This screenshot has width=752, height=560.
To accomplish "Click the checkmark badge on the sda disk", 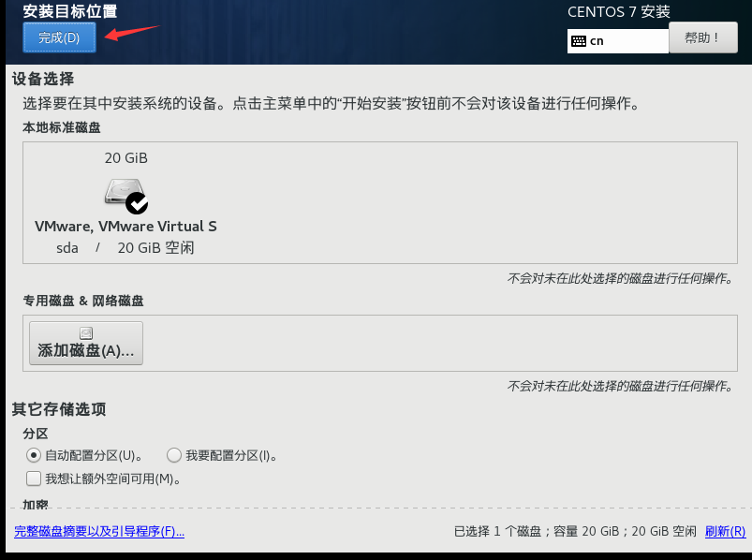I will tap(137, 203).
